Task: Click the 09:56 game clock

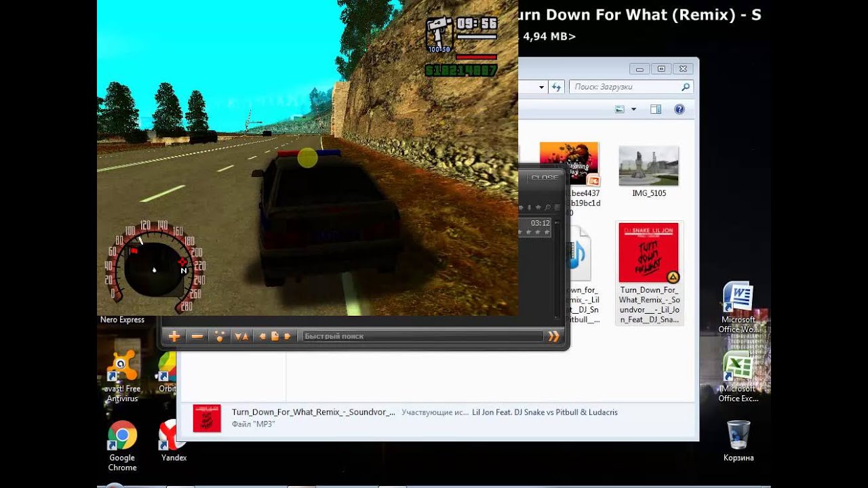Action: pos(477,24)
